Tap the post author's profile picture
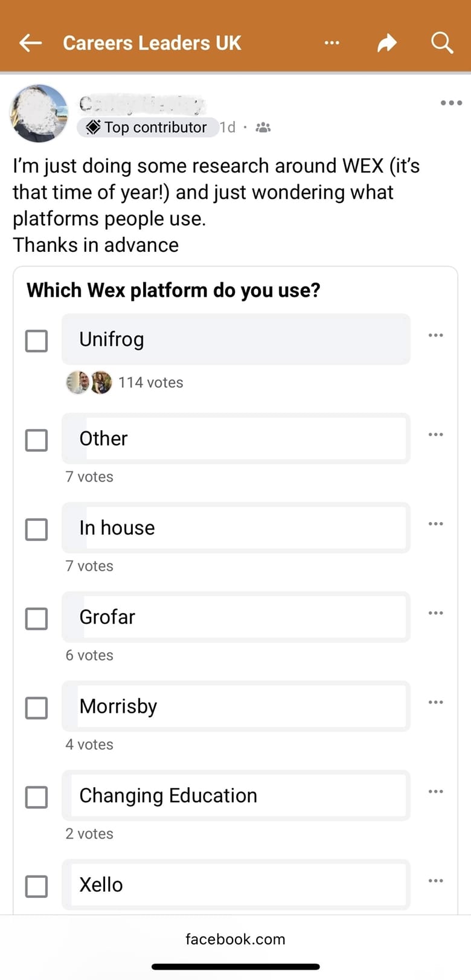This screenshot has width=471, height=980. tap(39, 114)
